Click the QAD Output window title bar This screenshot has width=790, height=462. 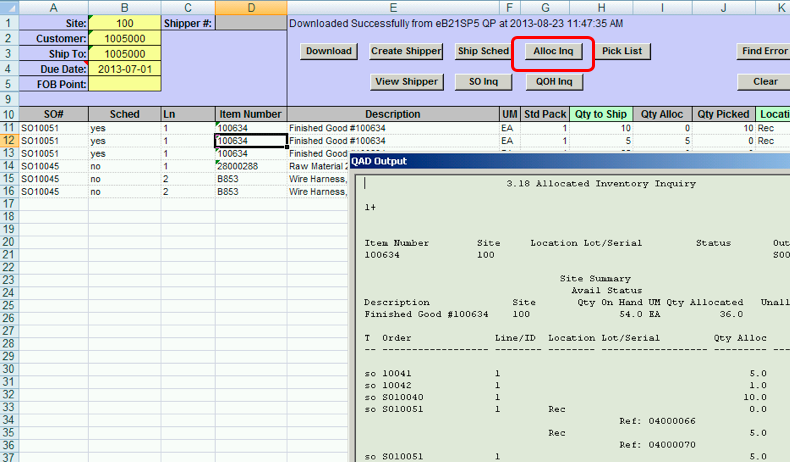(569, 161)
